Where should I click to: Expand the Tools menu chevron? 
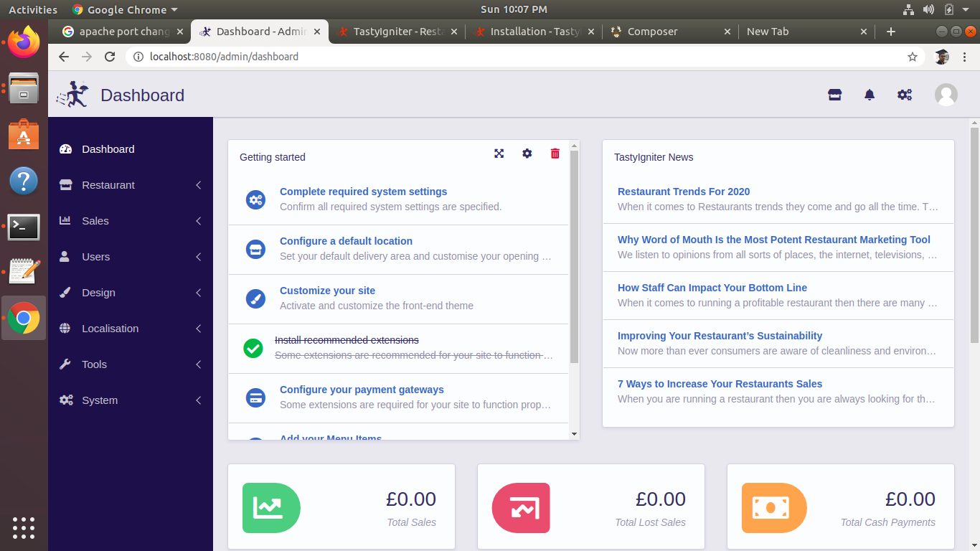[x=199, y=364]
